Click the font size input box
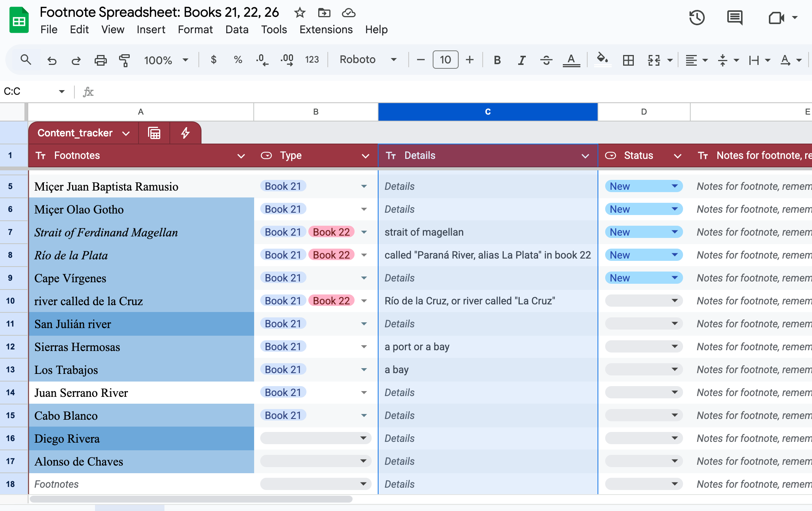This screenshot has height=511, width=812. [445, 60]
